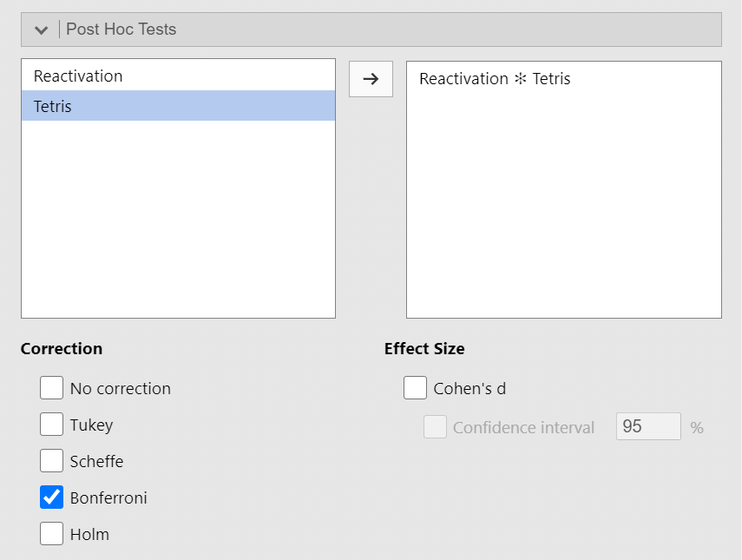Click the Tukey label text
Image resolution: width=742 pixels, height=560 pixels.
[x=91, y=425]
